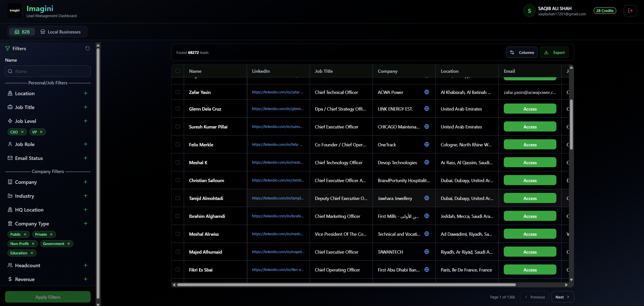Click the horizontal table scrollbar
Image resolution: width=644 pixels, height=306 pixels.
(346, 285)
